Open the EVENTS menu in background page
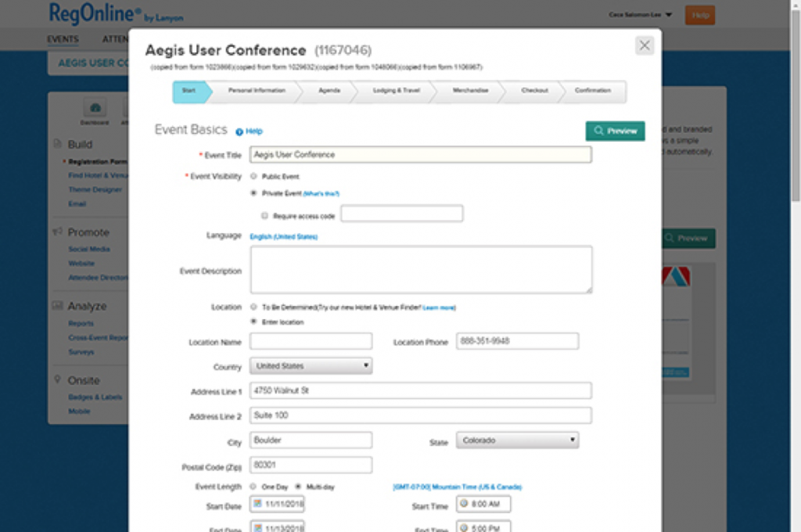The width and height of the screenshot is (801, 532). tap(63, 39)
